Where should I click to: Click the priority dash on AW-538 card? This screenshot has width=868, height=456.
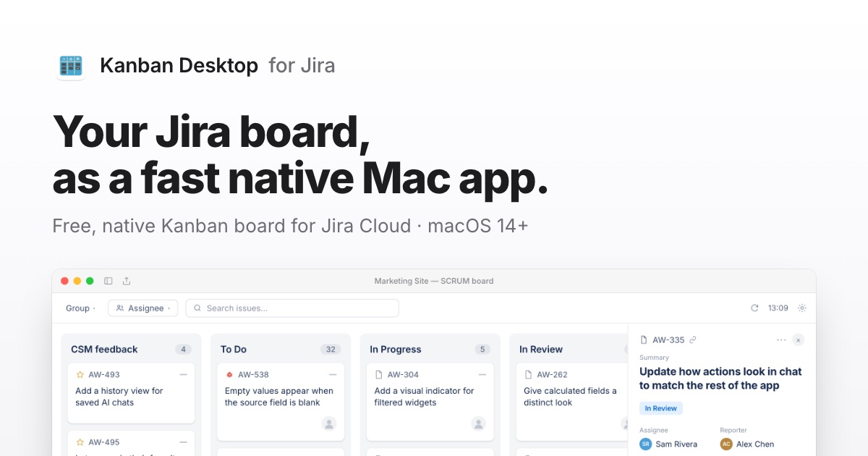pos(333,375)
